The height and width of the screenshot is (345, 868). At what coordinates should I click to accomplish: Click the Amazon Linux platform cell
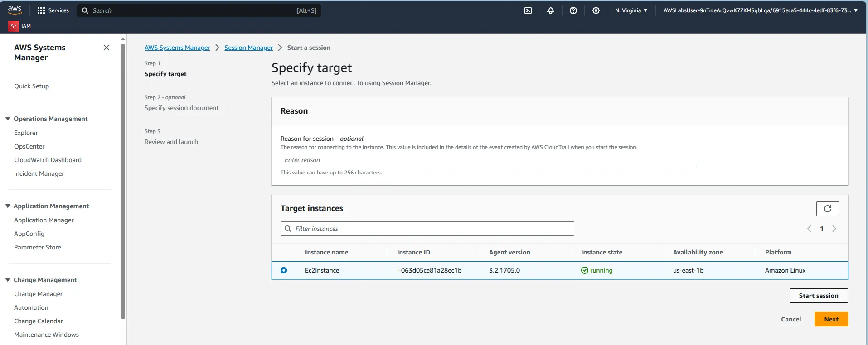coord(786,270)
